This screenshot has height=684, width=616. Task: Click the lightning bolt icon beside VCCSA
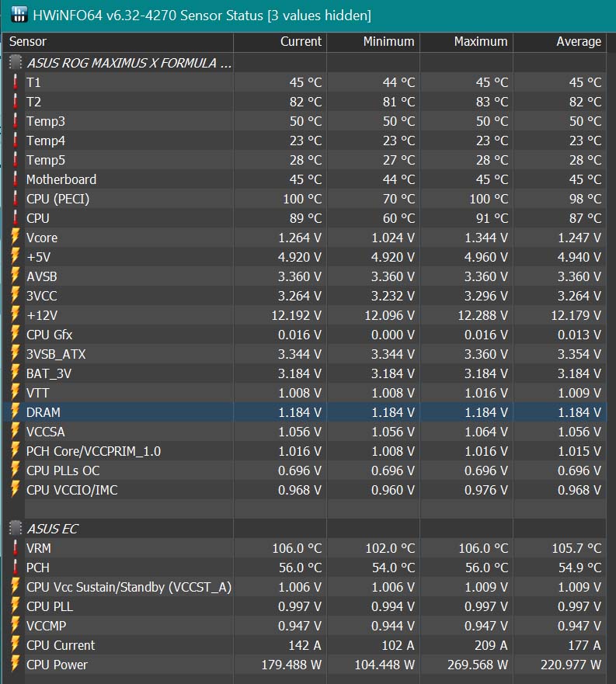(x=16, y=431)
